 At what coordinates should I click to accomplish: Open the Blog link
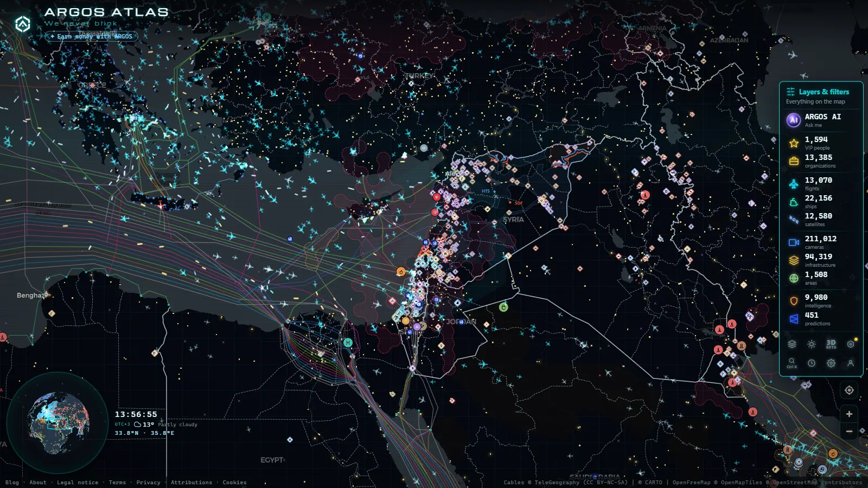[x=12, y=483]
